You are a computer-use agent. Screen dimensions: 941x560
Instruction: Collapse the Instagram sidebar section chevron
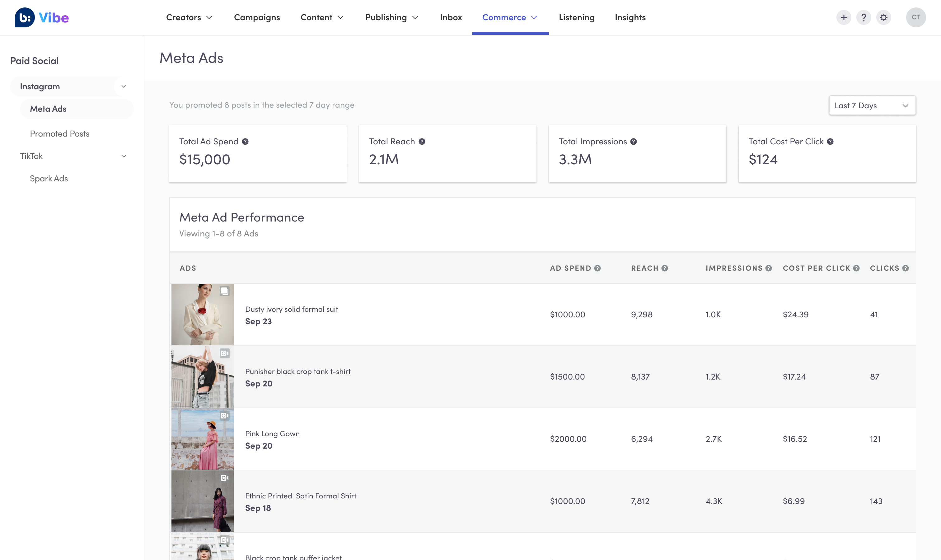(x=124, y=86)
